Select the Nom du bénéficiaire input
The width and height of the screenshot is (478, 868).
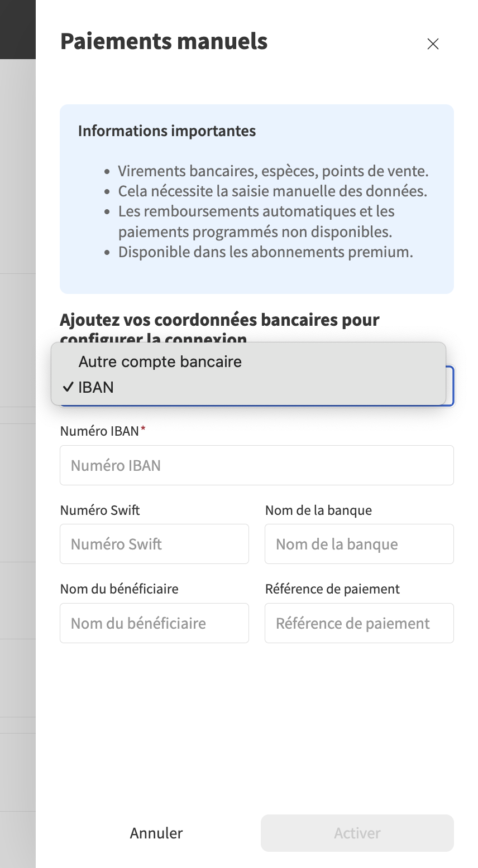tap(154, 623)
